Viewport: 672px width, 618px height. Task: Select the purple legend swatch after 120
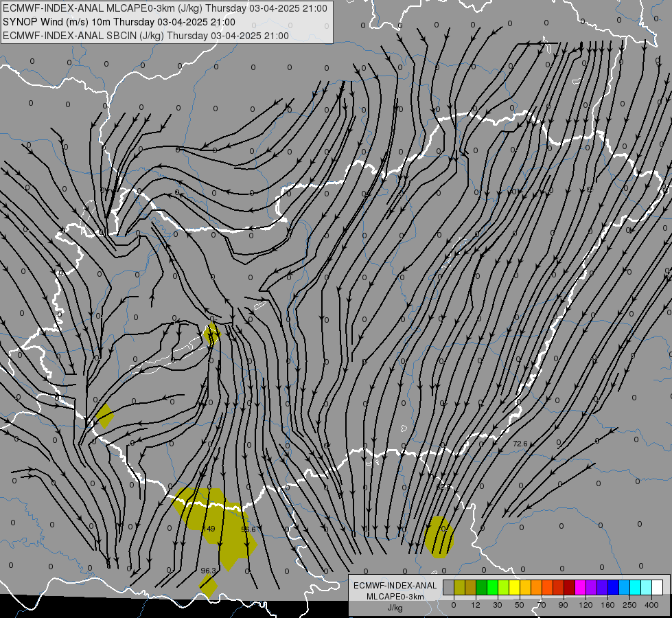[592, 587]
